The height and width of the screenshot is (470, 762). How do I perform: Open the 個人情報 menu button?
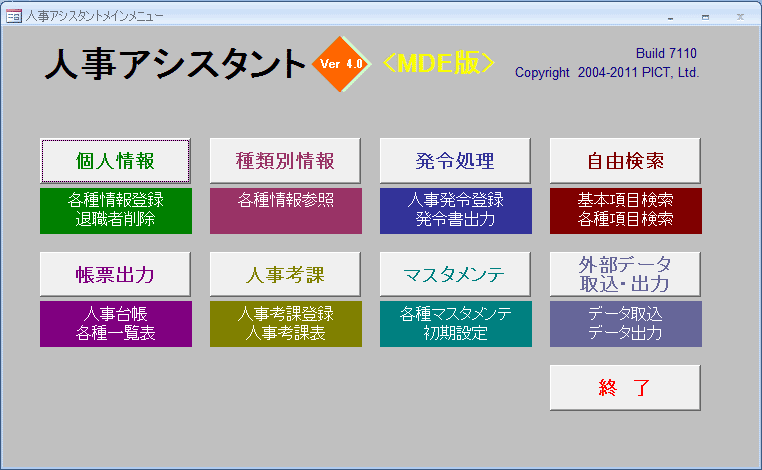(x=115, y=161)
